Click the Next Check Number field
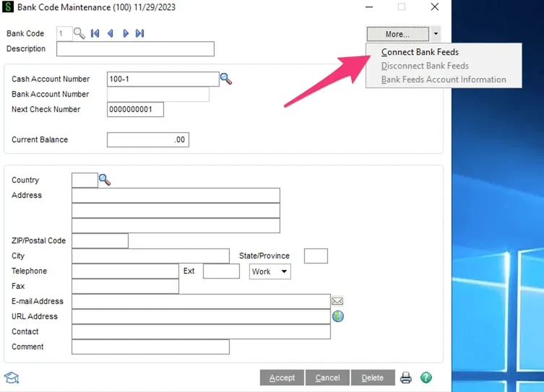 [135, 109]
